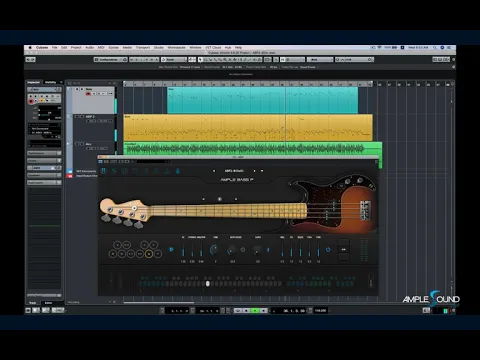Toggle the blue EQ power button
Screen dimensions: 480x360
(328, 249)
